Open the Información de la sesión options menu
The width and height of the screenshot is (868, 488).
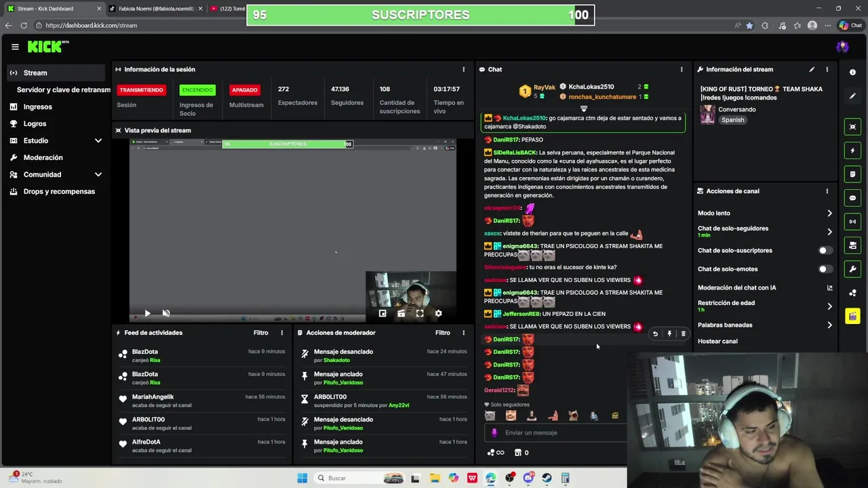tap(464, 69)
